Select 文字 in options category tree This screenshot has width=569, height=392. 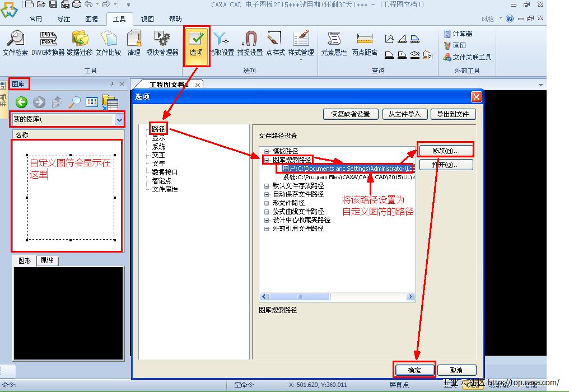158,164
